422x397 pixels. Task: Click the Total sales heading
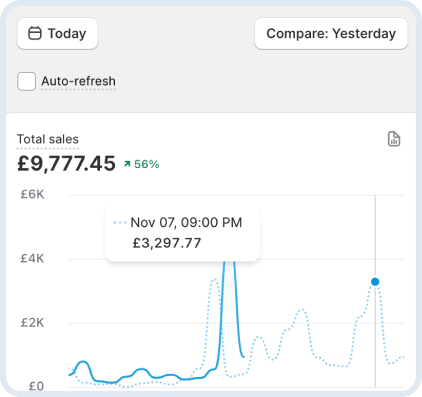click(48, 139)
